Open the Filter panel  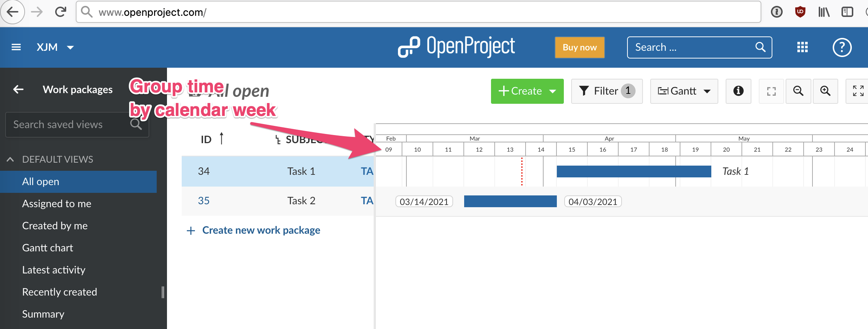point(606,91)
